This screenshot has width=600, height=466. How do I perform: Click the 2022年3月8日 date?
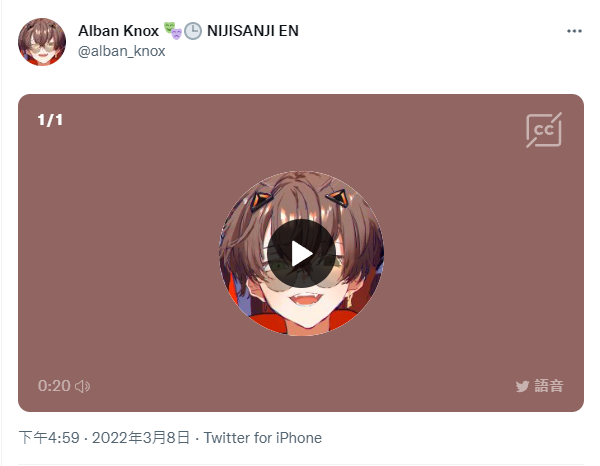141,438
